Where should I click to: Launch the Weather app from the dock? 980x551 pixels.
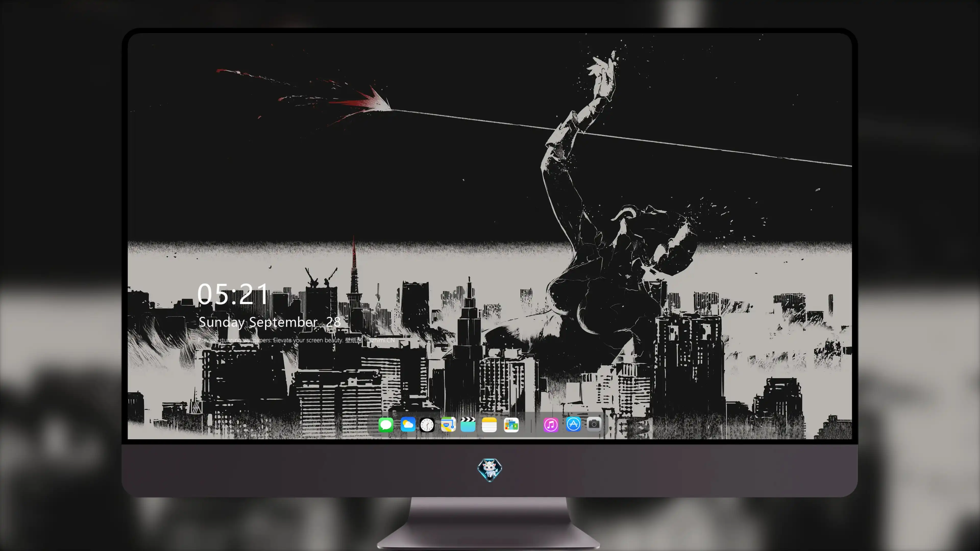[408, 424]
